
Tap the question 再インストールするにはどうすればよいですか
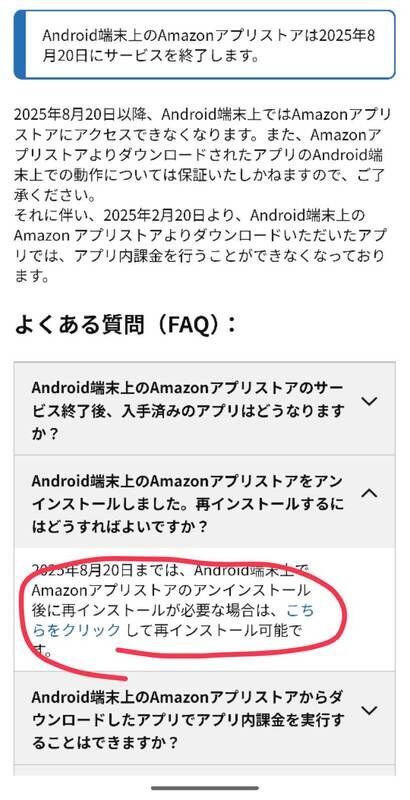(x=188, y=503)
